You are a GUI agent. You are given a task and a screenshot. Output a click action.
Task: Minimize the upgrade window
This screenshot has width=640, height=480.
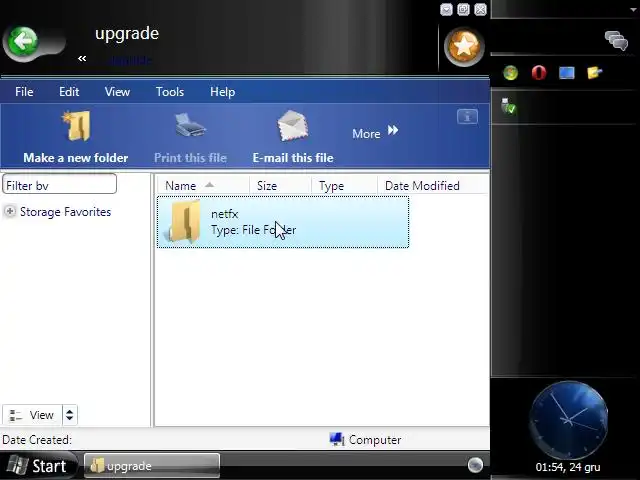point(446,9)
